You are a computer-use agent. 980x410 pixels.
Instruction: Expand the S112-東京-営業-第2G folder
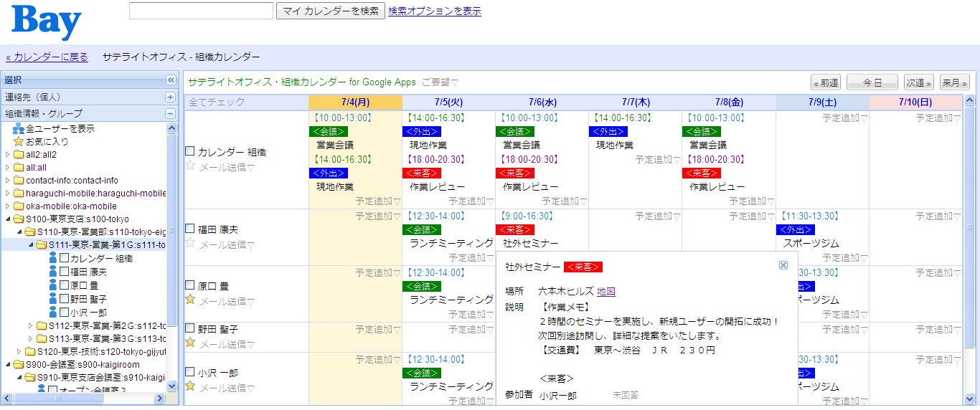pyautogui.click(x=30, y=326)
